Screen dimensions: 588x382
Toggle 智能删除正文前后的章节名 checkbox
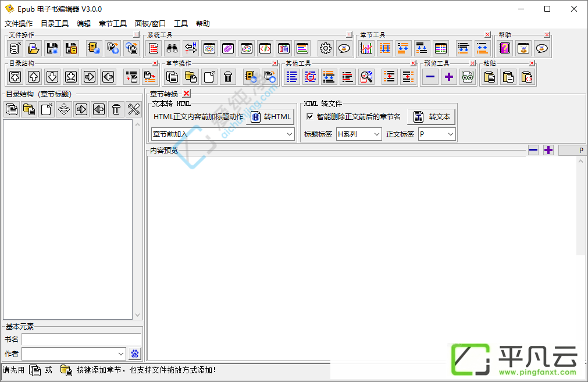click(310, 116)
